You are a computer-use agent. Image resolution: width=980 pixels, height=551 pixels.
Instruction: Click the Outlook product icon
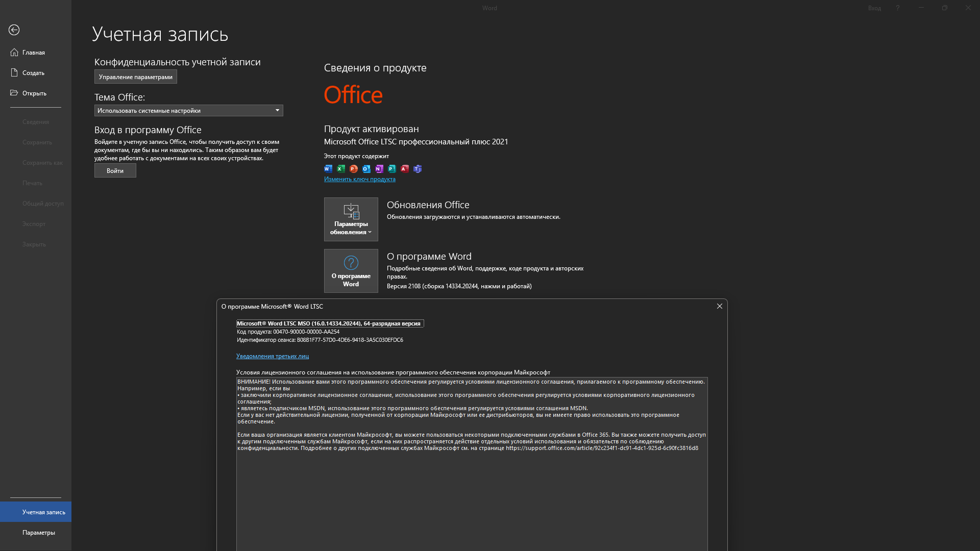tap(366, 169)
